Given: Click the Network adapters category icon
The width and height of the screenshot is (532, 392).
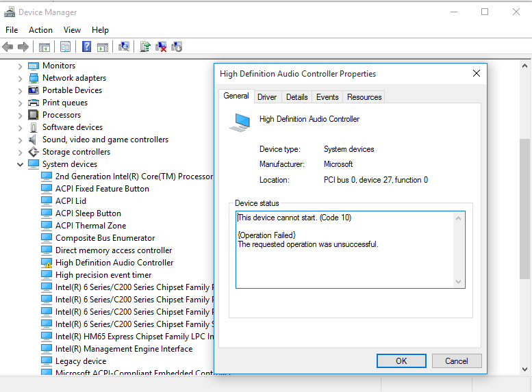Looking at the screenshot, I should 34,78.
